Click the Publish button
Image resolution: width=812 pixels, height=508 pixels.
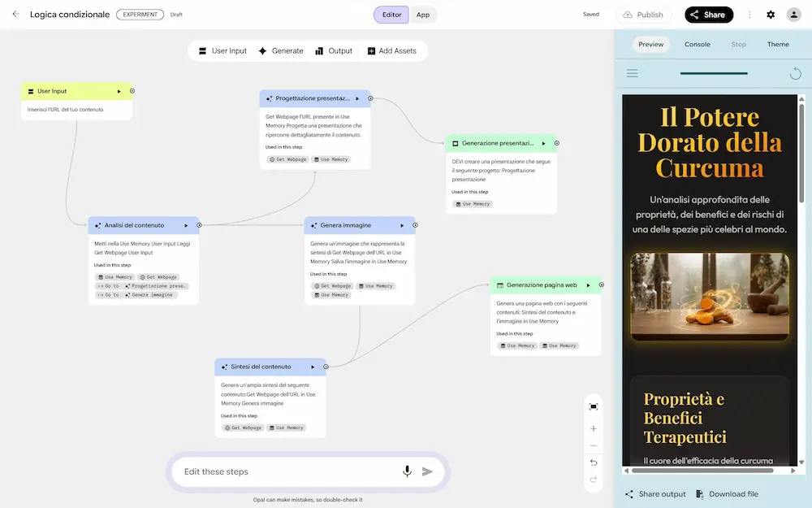click(x=643, y=15)
